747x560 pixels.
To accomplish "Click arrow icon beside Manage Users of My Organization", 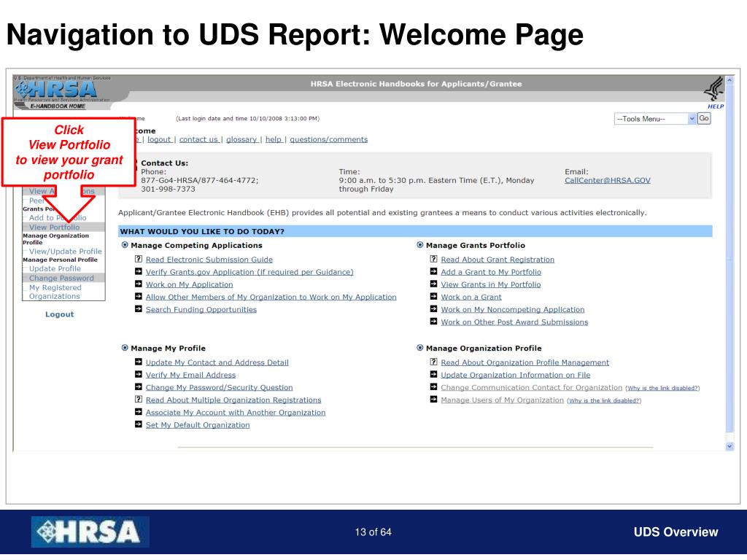I will tap(433, 400).
